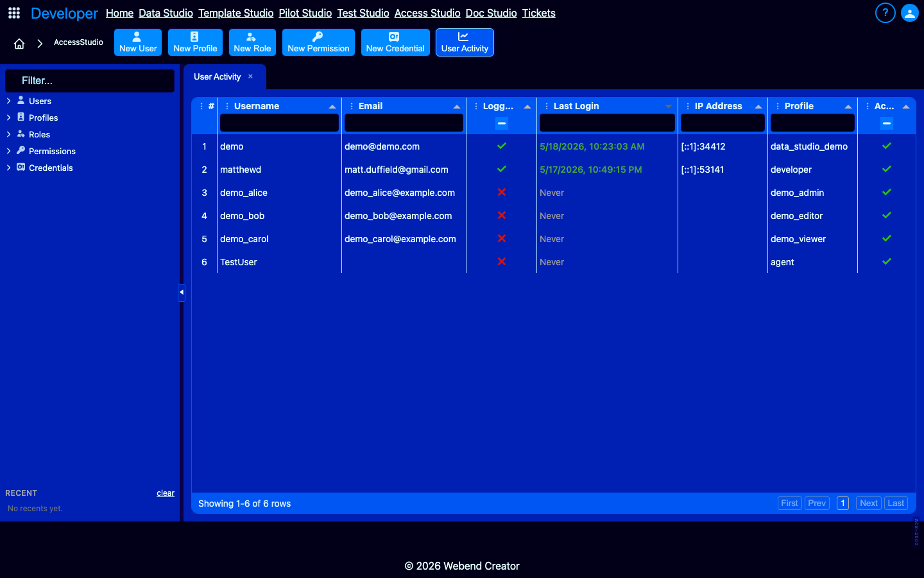
Task: Click the Next pagination button
Action: click(869, 504)
